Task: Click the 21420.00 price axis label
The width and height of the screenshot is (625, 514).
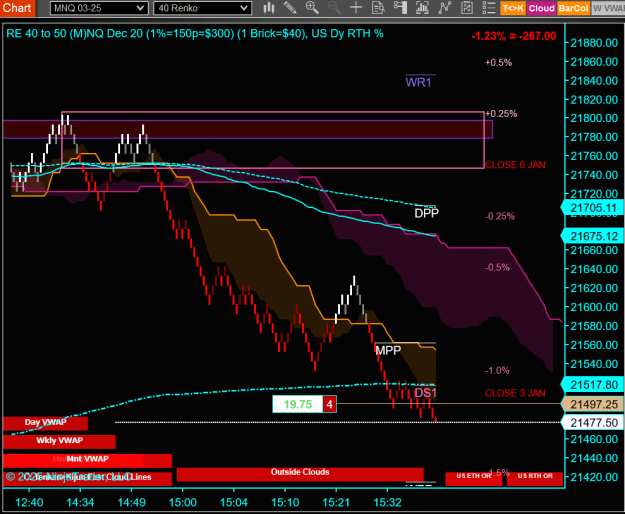Action: 594,477
